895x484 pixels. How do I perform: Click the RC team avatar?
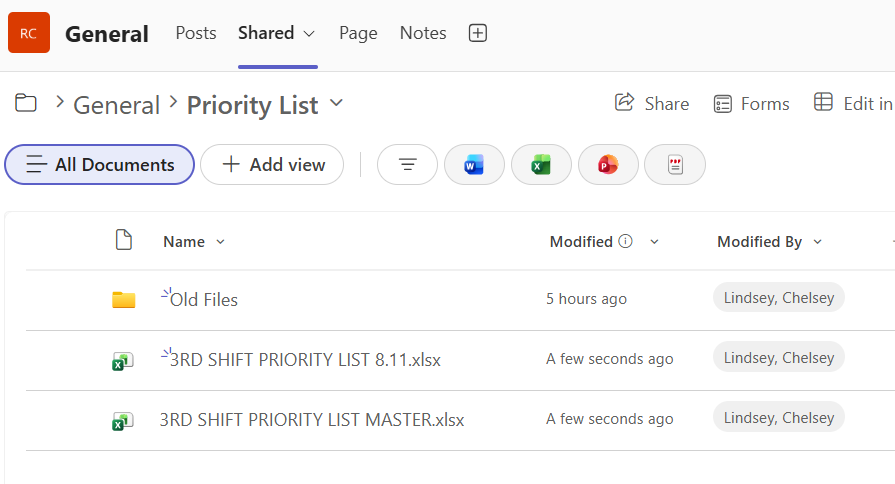pyautogui.click(x=29, y=33)
